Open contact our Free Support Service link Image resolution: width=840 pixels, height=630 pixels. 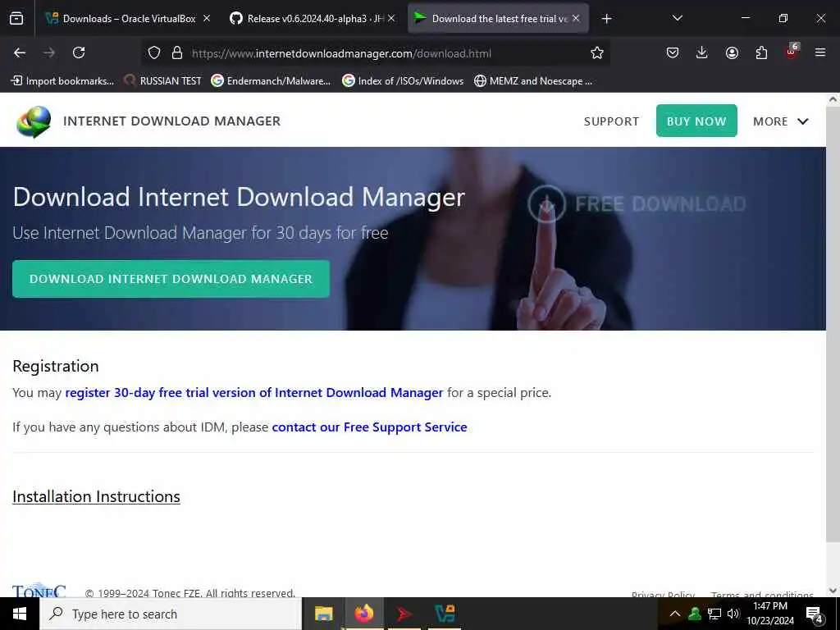[370, 427]
